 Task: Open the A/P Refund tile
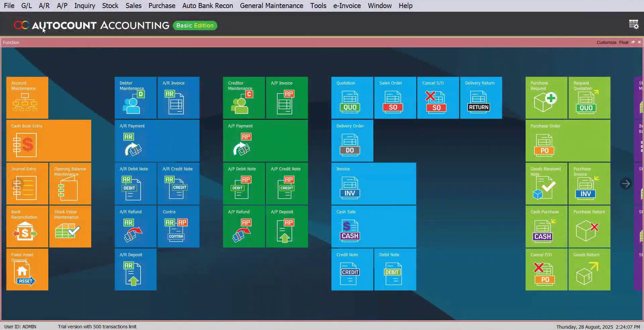pos(244,226)
